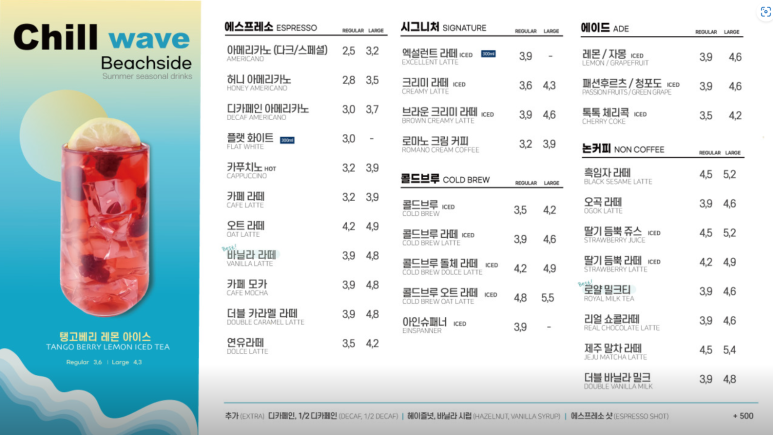Click the FLAT WHITE menu item

point(250,141)
